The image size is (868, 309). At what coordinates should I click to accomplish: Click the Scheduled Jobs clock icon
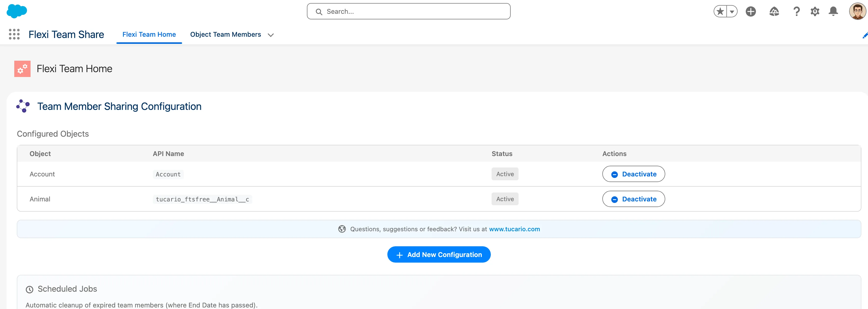tap(30, 289)
